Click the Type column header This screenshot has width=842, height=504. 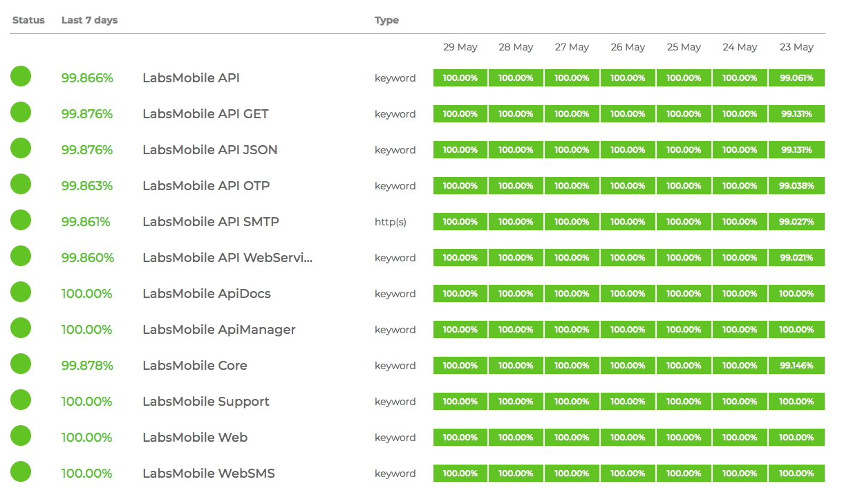point(386,20)
